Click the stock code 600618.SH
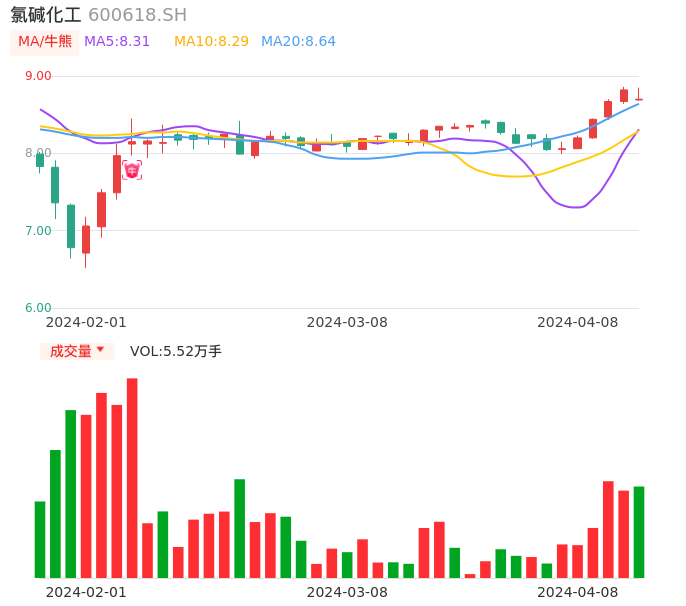Viewport: 686px width, 606px height. pyautogui.click(x=138, y=15)
